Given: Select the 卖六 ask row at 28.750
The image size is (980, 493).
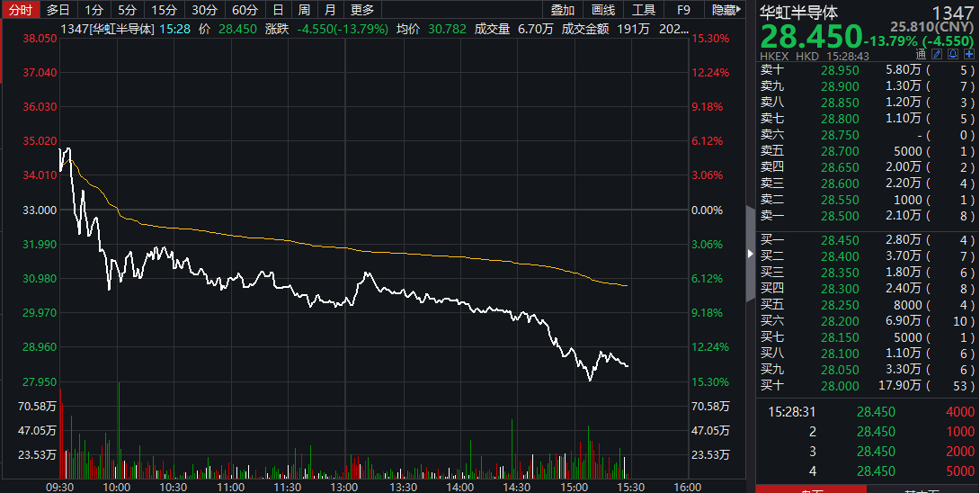Looking at the screenshot, I should 868,135.
